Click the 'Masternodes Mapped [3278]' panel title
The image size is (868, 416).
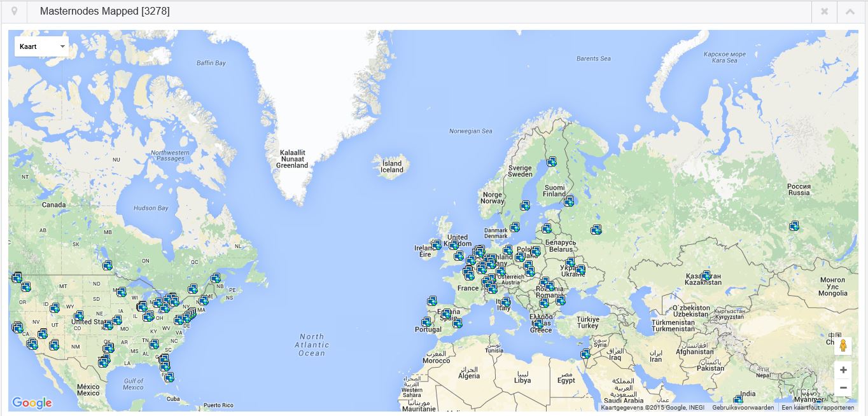coord(104,11)
